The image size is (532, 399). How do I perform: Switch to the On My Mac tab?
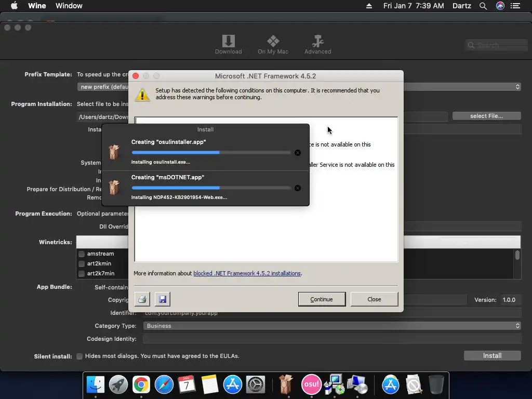tap(273, 45)
